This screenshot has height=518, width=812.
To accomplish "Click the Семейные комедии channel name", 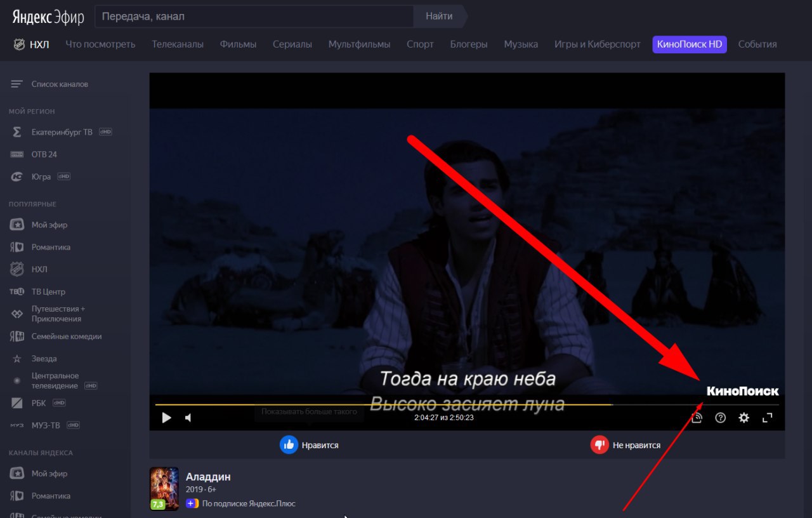I will (x=67, y=336).
